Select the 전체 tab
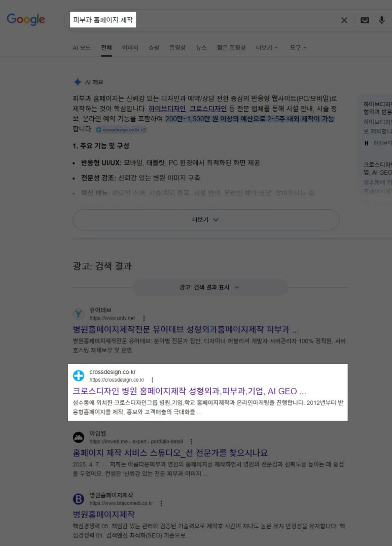This screenshot has height=546, width=392. click(x=106, y=48)
